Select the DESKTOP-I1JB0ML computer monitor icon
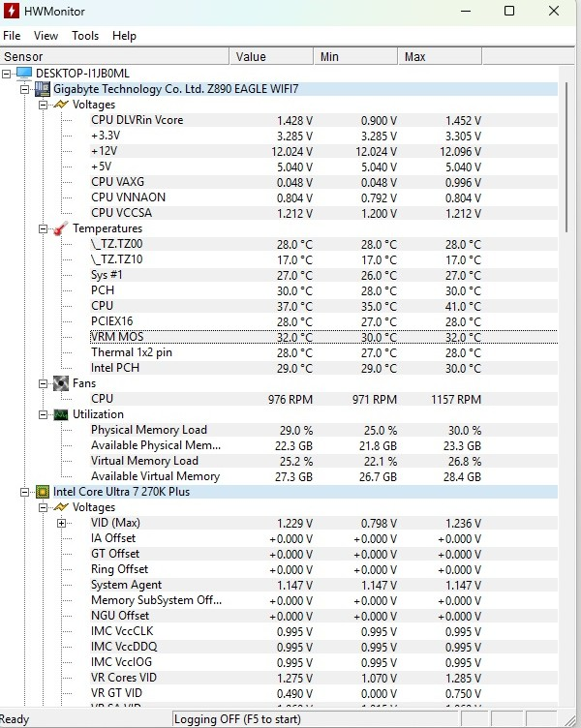The height and width of the screenshot is (728, 581). click(x=24, y=73)
